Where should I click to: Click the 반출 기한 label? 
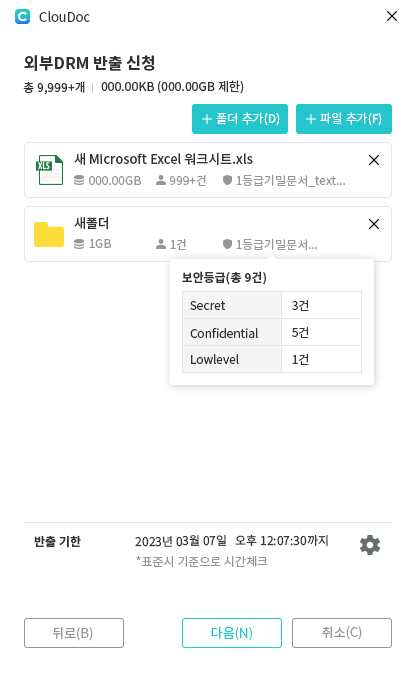(57, 541)
